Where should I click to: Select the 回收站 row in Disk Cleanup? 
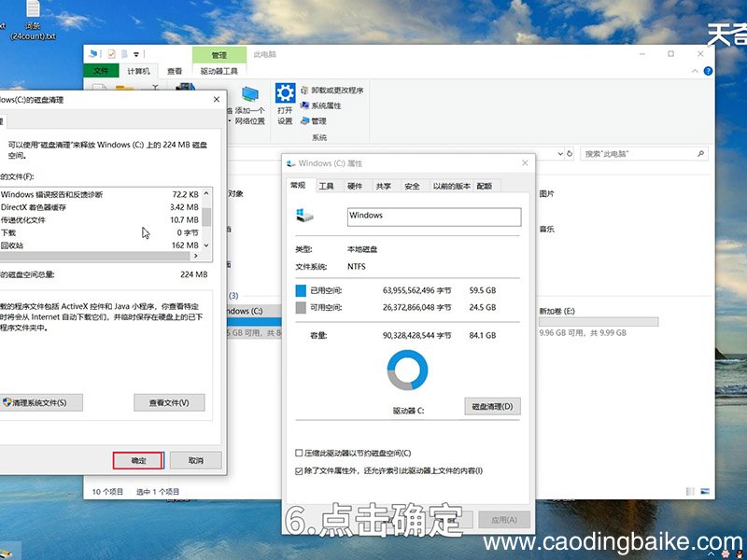coord(100,245)
